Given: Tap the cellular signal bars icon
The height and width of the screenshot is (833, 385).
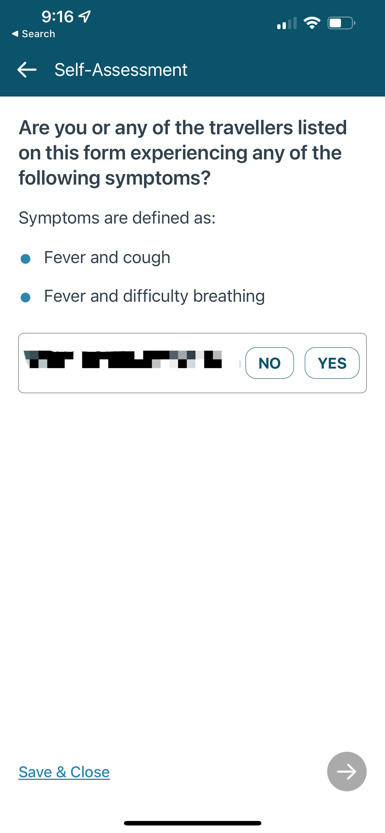Looking at the screenshot, I should pos(287,24).
